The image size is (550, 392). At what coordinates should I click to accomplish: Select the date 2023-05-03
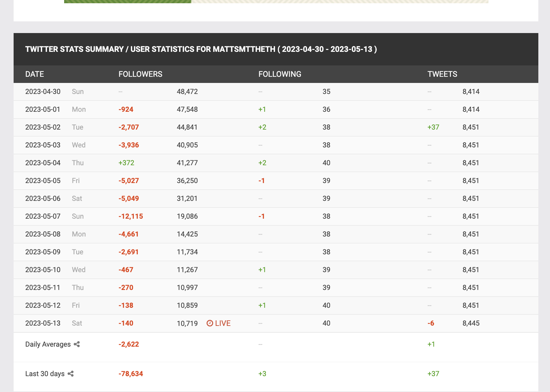click(43, 145)
